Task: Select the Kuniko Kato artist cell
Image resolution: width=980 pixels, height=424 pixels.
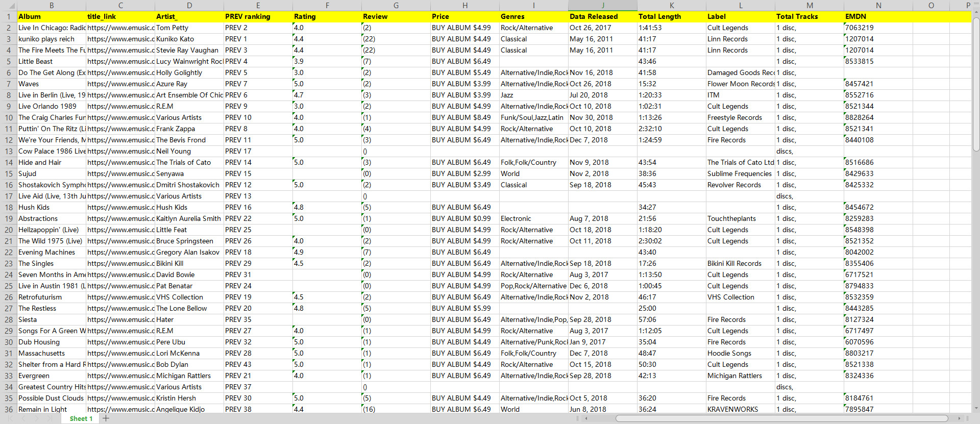Action: [189, 39]
